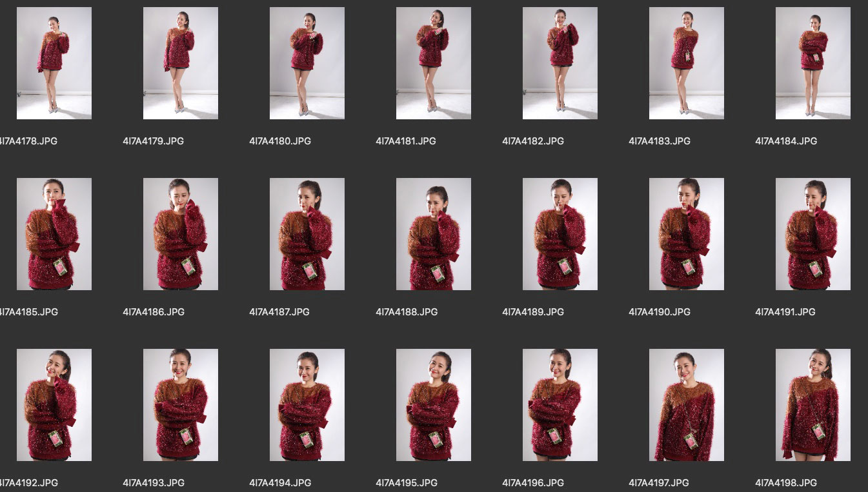
Task: Select the 4I7A4187.JPG photo
Action: [307, 234]
